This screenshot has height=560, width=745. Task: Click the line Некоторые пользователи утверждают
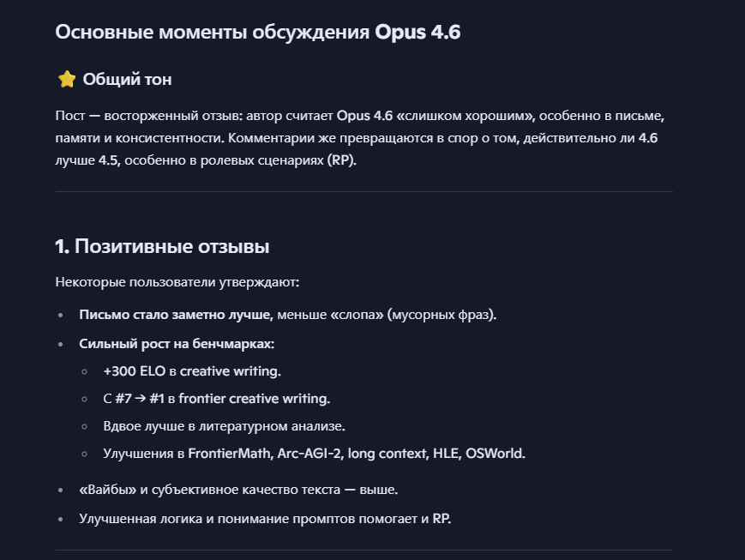pyautogui.click(x=177, y=282)
